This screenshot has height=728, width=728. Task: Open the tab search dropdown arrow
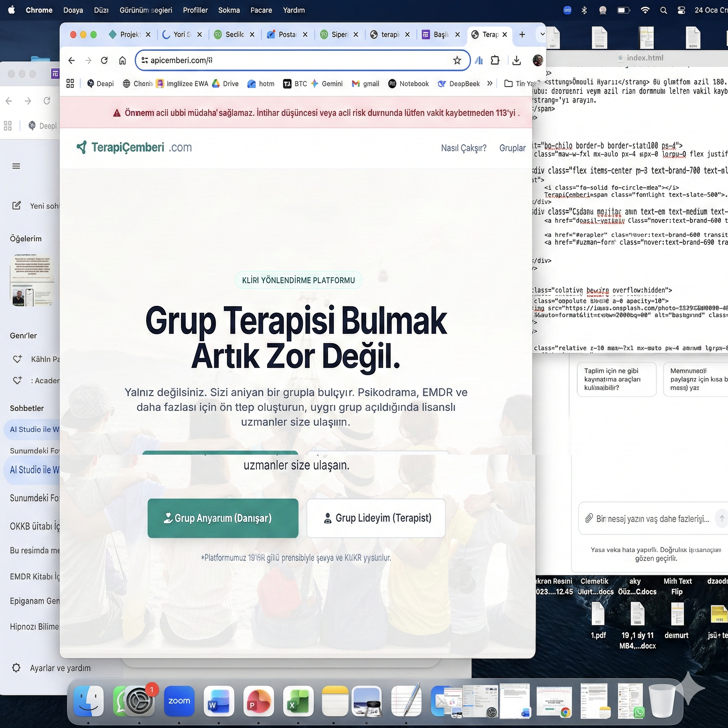click(542, 34)
